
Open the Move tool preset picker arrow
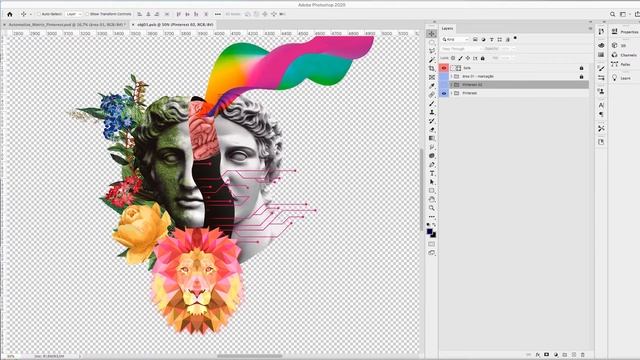pos(31,14)
